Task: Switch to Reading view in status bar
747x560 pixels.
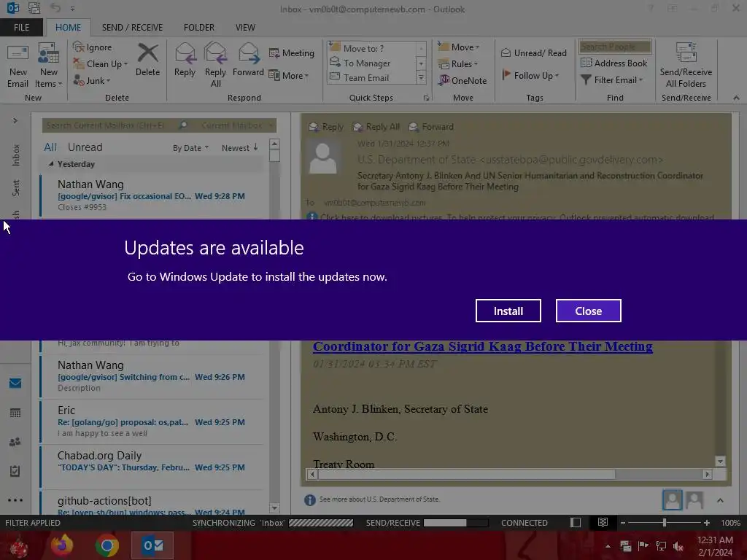Action: tap(603, 523)
